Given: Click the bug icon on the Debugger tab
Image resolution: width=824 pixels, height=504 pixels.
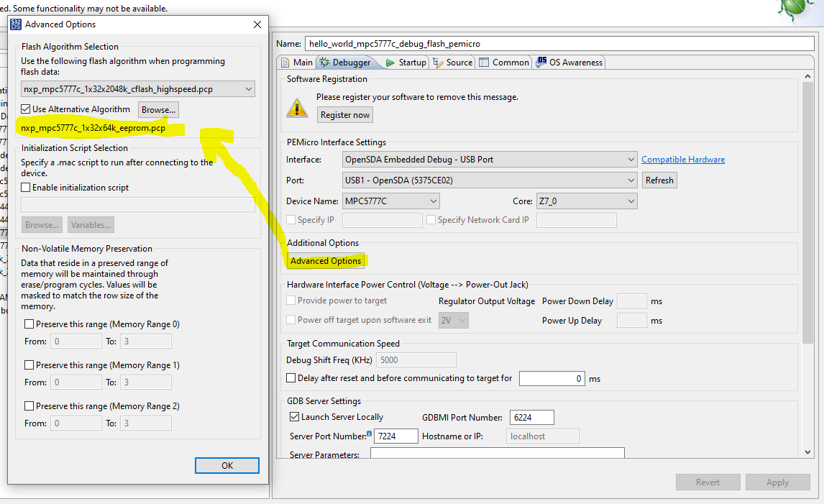Looking at the screenshot, I should 325,63.
